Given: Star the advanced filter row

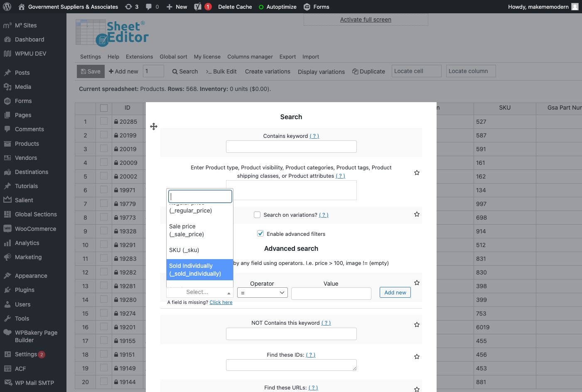Looking at the screenshot, I should click(417, 283).
